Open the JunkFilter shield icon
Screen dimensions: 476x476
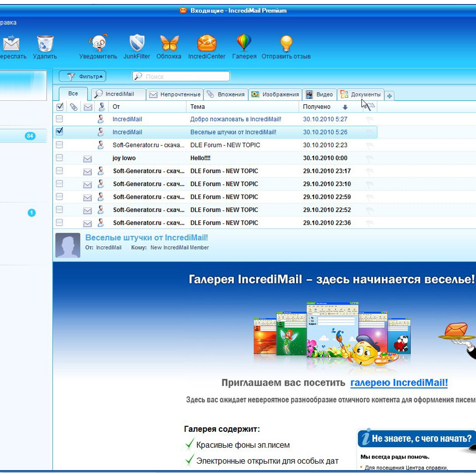[137, 43]
